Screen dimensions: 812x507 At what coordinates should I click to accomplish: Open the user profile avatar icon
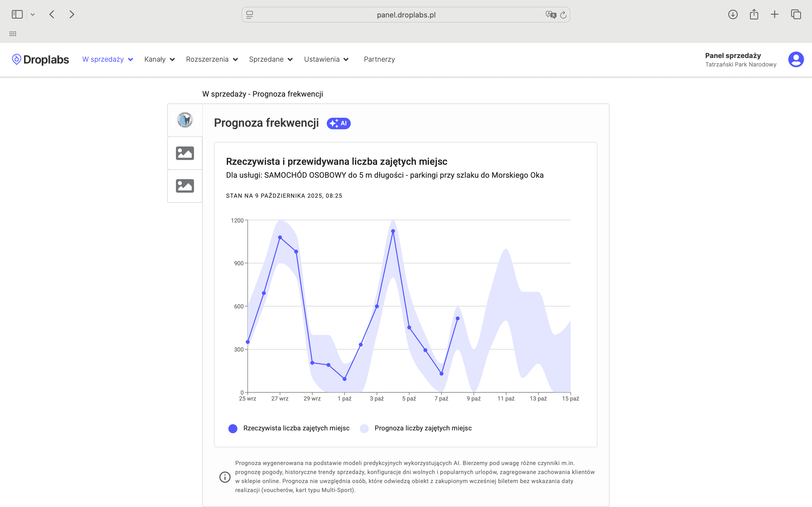pyautogui.click(x=796, y=59)
